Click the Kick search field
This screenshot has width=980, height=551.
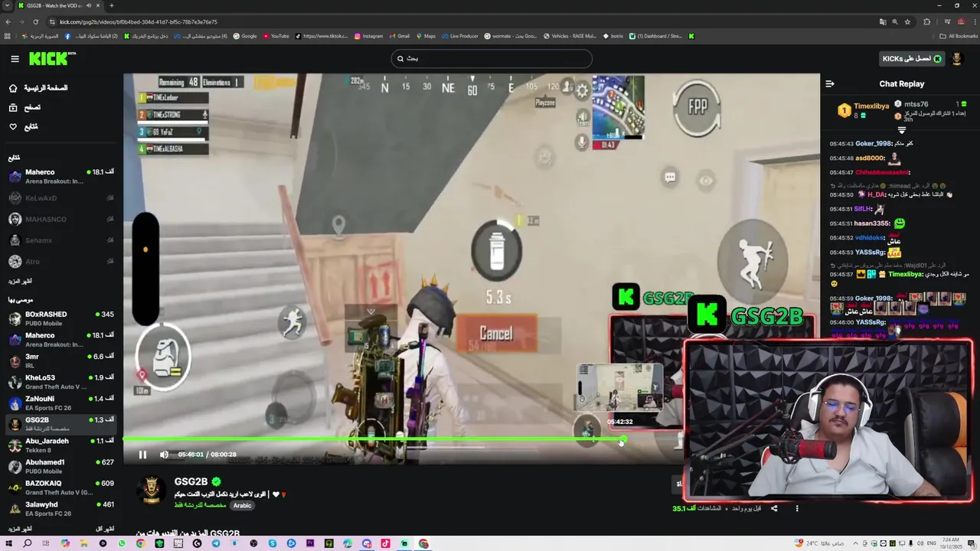491,58
